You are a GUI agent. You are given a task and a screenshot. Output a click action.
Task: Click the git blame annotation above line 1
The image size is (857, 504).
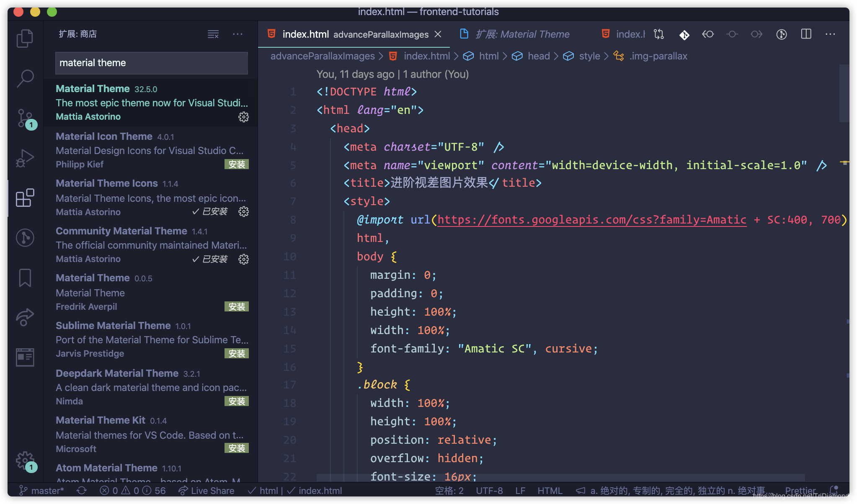point(392,75)
